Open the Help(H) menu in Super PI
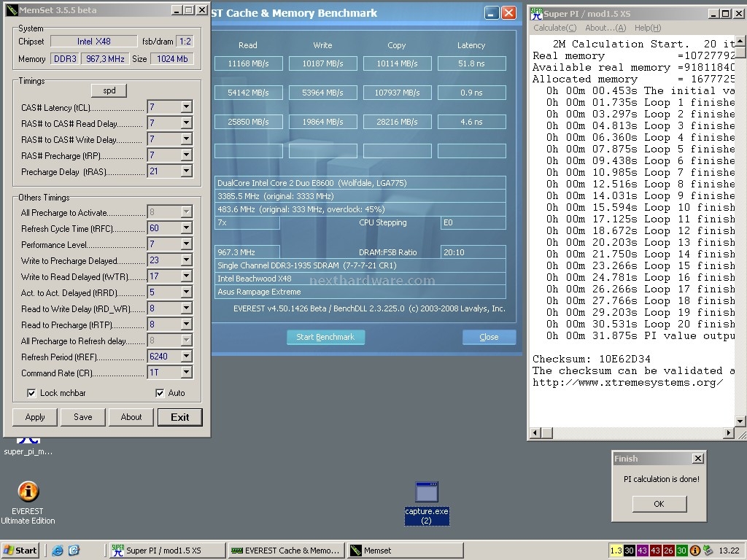 click(648, 28)
